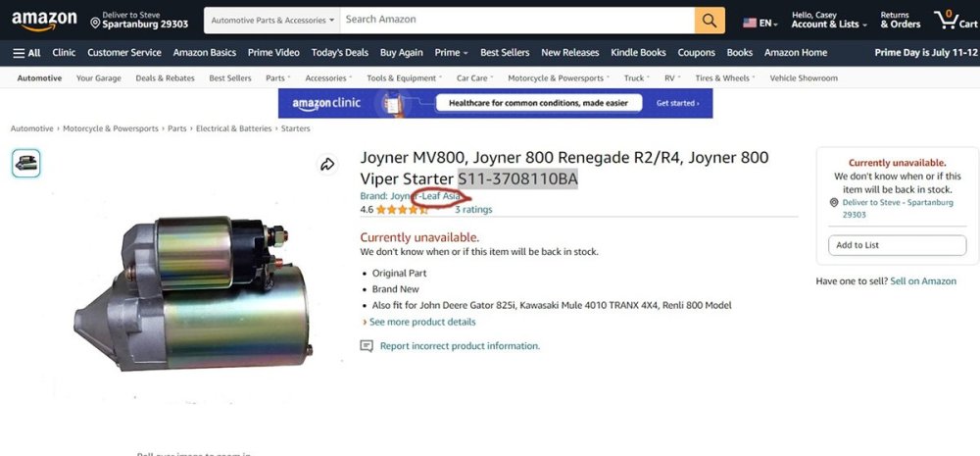Open the 'Electrical & Batteries' breadcrumb link
The height and width of the screenshot is (456, 980).
234,128
